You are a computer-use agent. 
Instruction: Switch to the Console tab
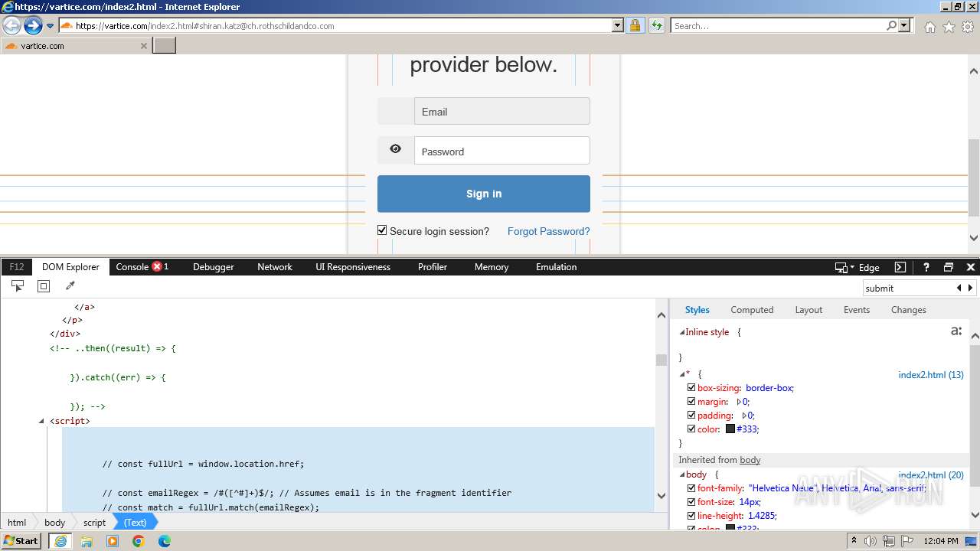142,267
